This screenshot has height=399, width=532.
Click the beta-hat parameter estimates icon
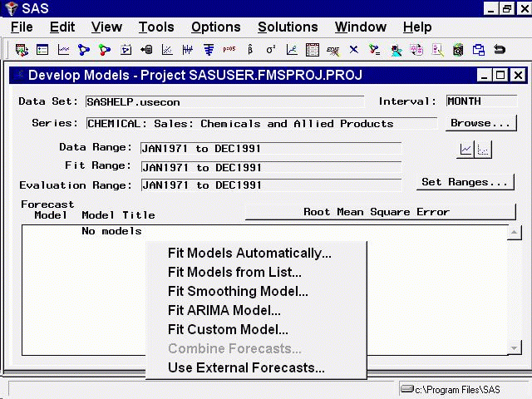click(x=250, y=50)
